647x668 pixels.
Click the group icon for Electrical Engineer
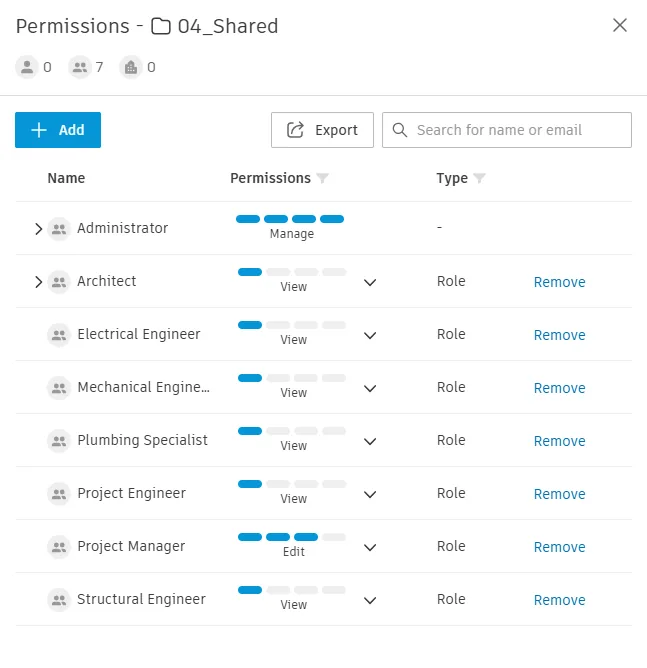59,335
